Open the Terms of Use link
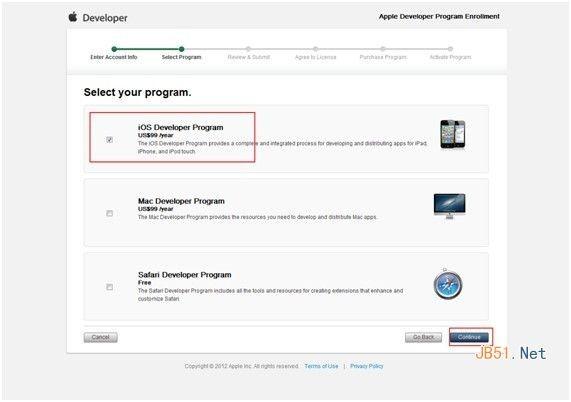This screenshot has width=571, height=402. (321, 366)
